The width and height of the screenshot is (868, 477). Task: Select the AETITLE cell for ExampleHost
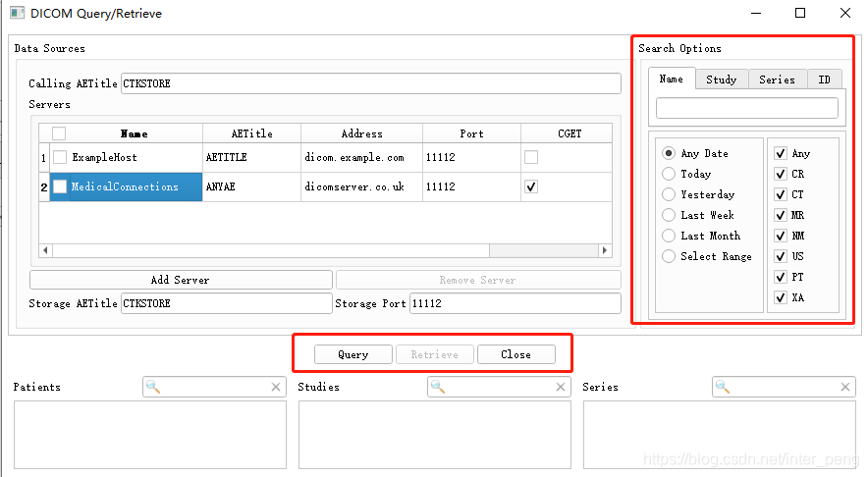(x=252, y=157)
